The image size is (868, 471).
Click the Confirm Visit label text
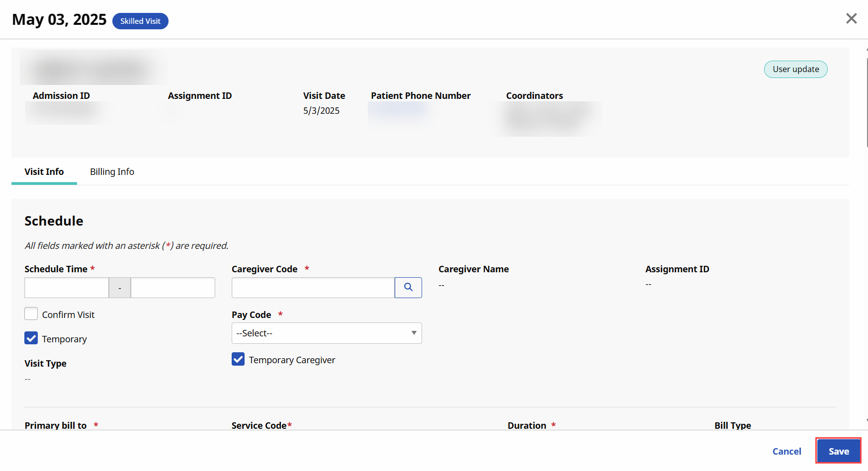point(68,315)
